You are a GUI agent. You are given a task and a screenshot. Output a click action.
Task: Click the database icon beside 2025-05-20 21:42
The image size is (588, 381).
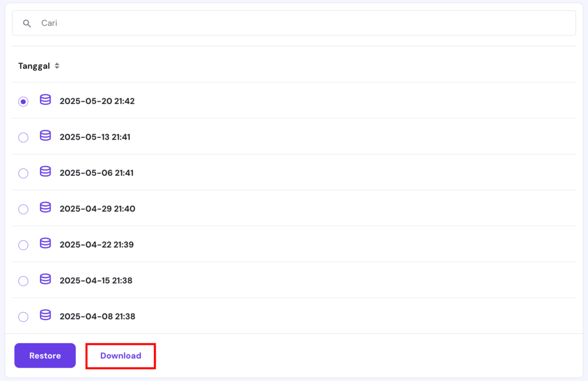point(45,100)
